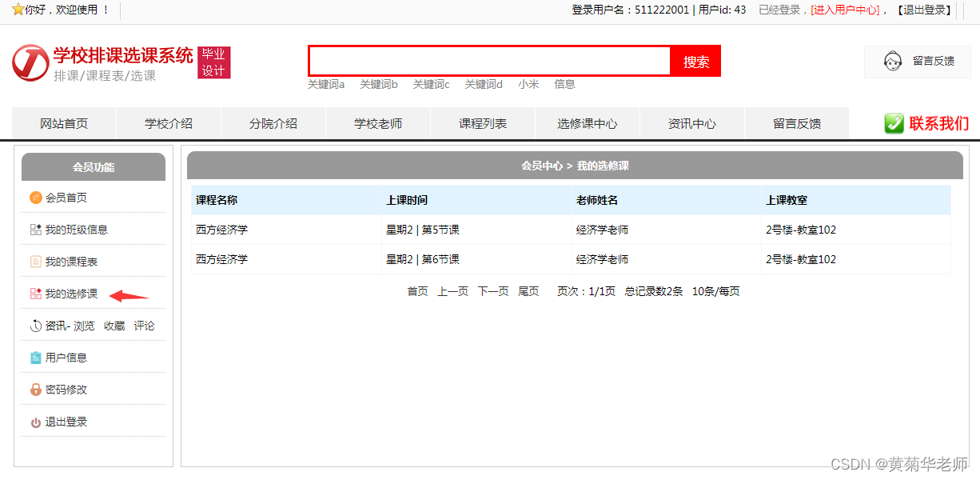Go to 学校老师 in the navigation bar
980x480 pixels.
coord(378,124)
